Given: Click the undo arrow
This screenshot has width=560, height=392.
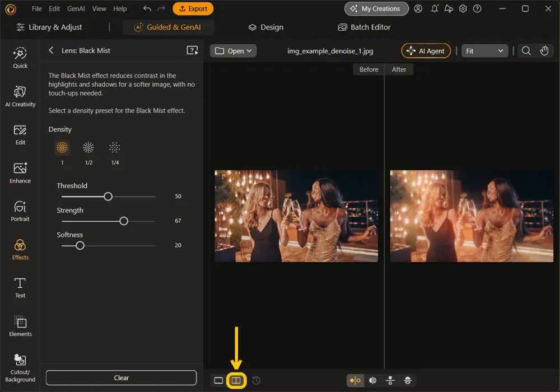Looking at the screenshot, I should tap(147, 8).
